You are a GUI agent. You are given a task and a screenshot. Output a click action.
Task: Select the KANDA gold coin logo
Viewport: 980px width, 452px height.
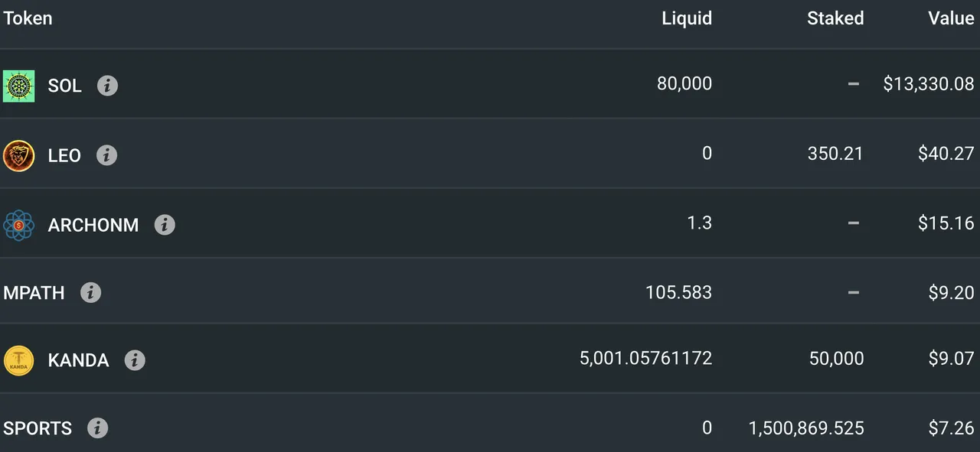tap(18, 360)
